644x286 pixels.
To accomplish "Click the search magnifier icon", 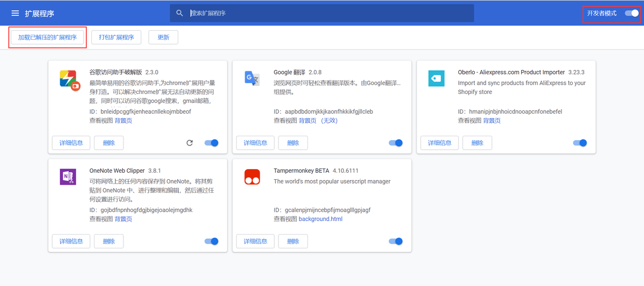I will (x=180, y=13).
